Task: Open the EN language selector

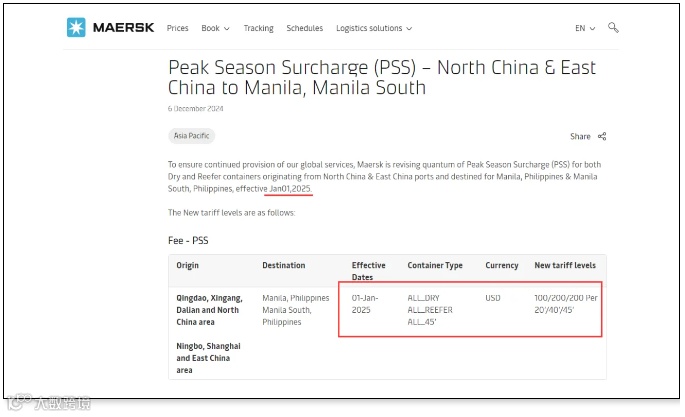Action: pyautogui.click(x=585, y=28)
